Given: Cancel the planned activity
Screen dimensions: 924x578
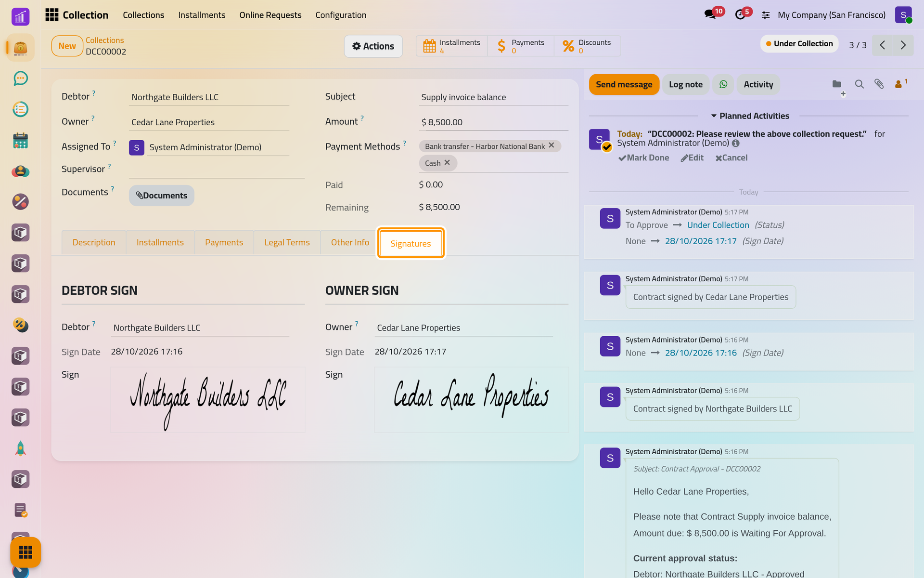Looking at the screenshot, I should (731, 158).
